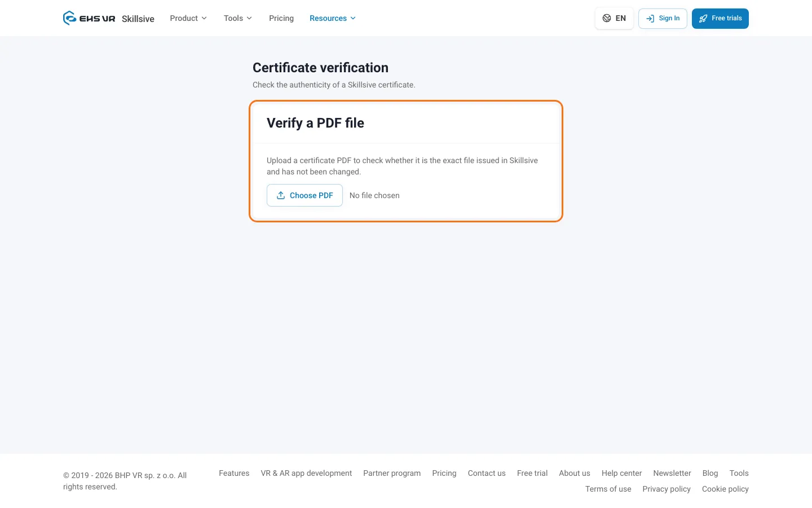
Task: Start Free trials from header
Action: 720,19
